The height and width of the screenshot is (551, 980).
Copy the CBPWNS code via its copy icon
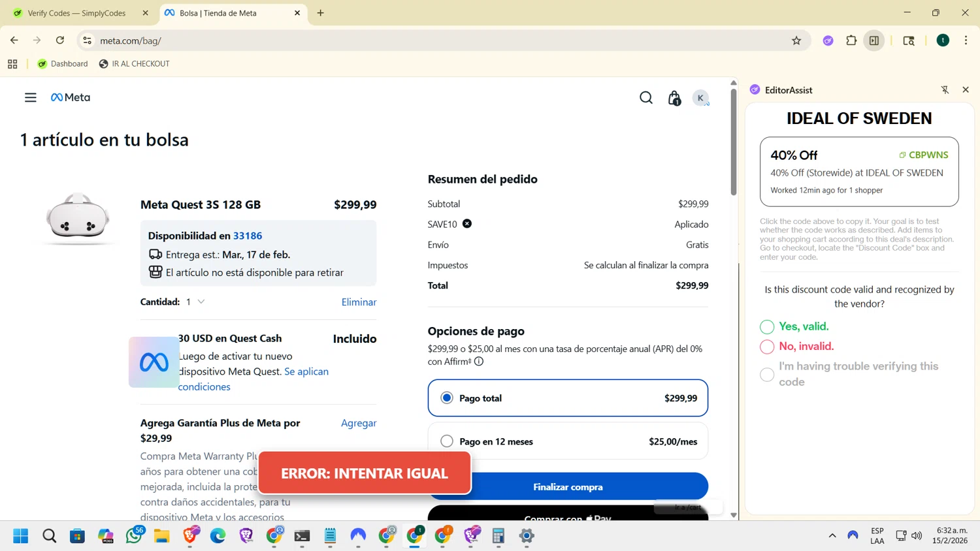[902, 155]
